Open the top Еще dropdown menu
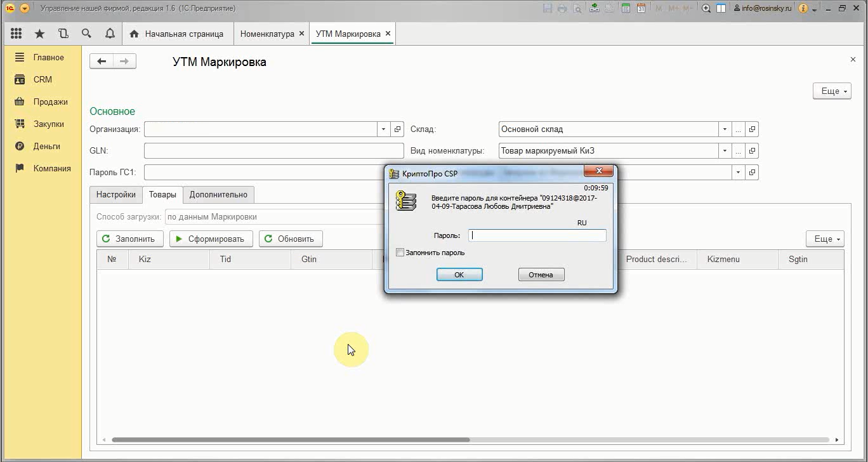Viewport: 868px width, 462px height. click(832, 91)
